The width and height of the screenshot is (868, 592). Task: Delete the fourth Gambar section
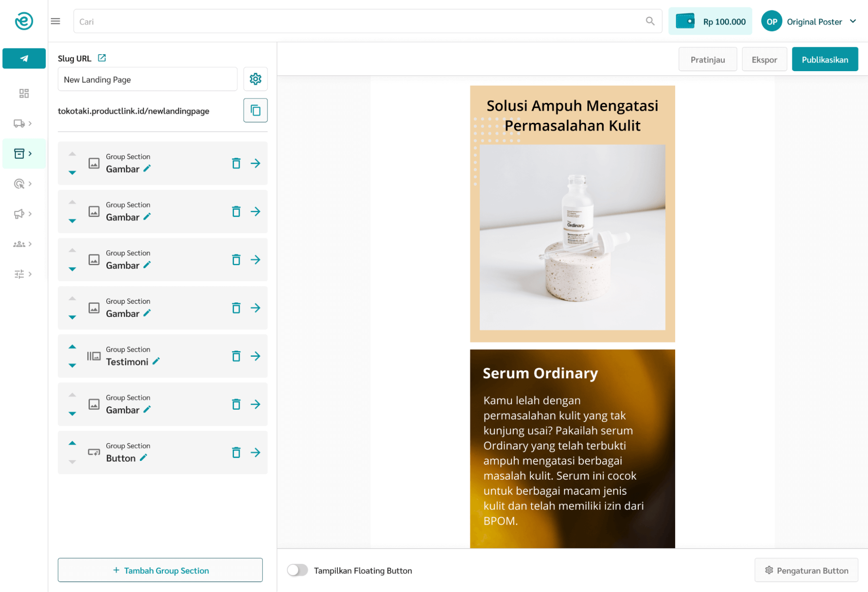click(236, 308)
